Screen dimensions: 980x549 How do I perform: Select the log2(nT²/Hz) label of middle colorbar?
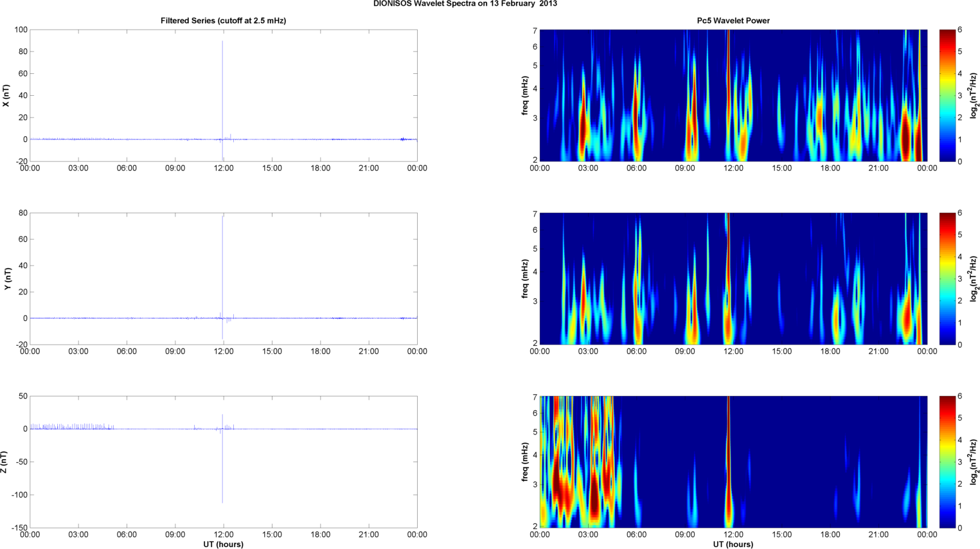point(974,279)
